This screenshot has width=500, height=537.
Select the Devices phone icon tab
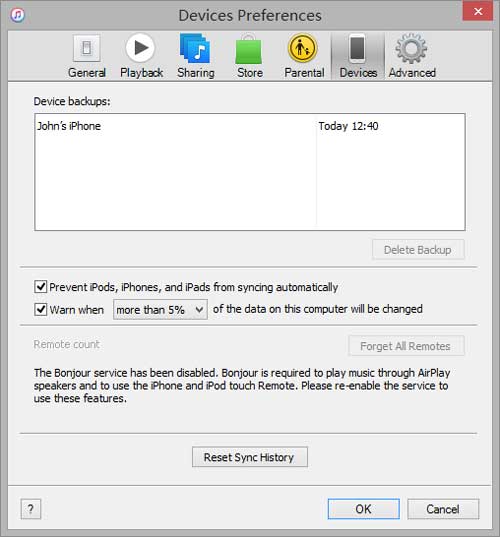pyautogui.click(x=358, y=56)
